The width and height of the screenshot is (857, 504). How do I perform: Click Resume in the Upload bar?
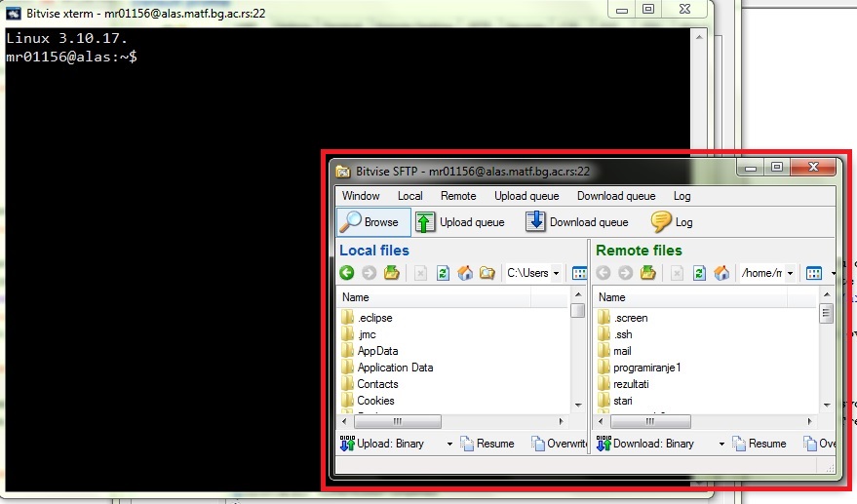point(487,444)
